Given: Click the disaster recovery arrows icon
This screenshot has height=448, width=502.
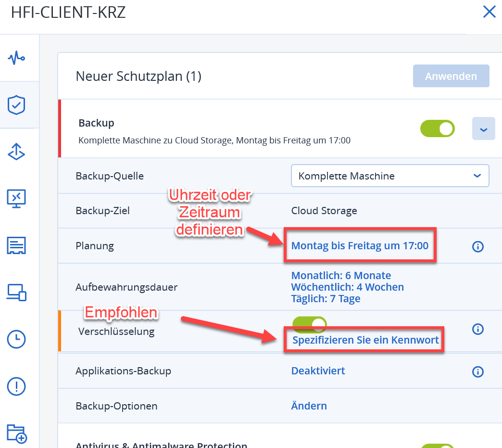Looking at the screenshot, I should (x=16, y=152).
